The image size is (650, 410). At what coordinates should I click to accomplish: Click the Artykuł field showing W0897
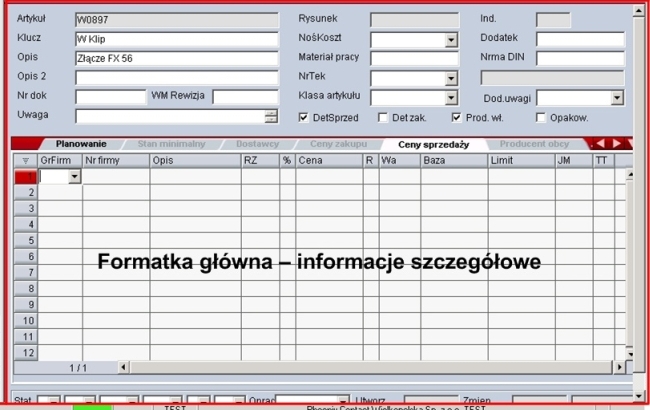coord(177,20)
